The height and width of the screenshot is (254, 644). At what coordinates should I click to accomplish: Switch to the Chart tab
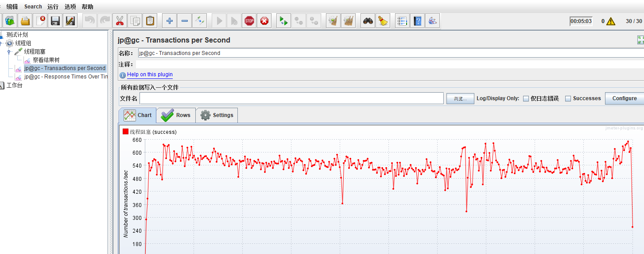(138, 115)
